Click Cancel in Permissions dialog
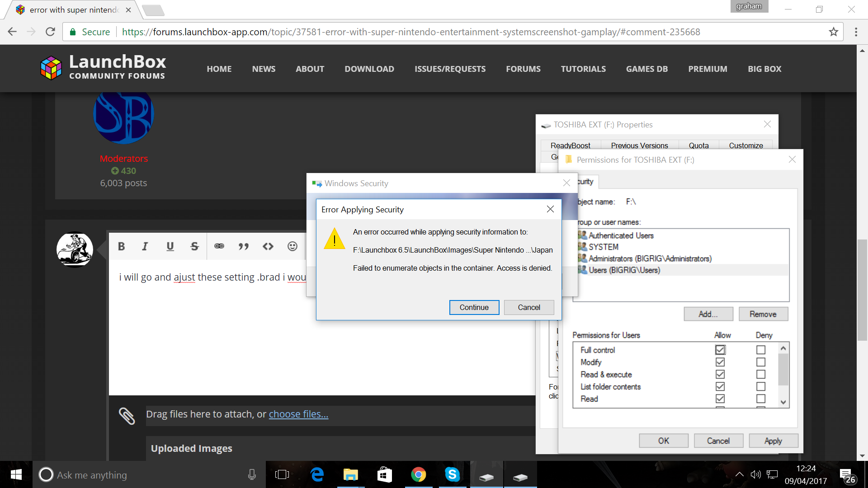 718,441
